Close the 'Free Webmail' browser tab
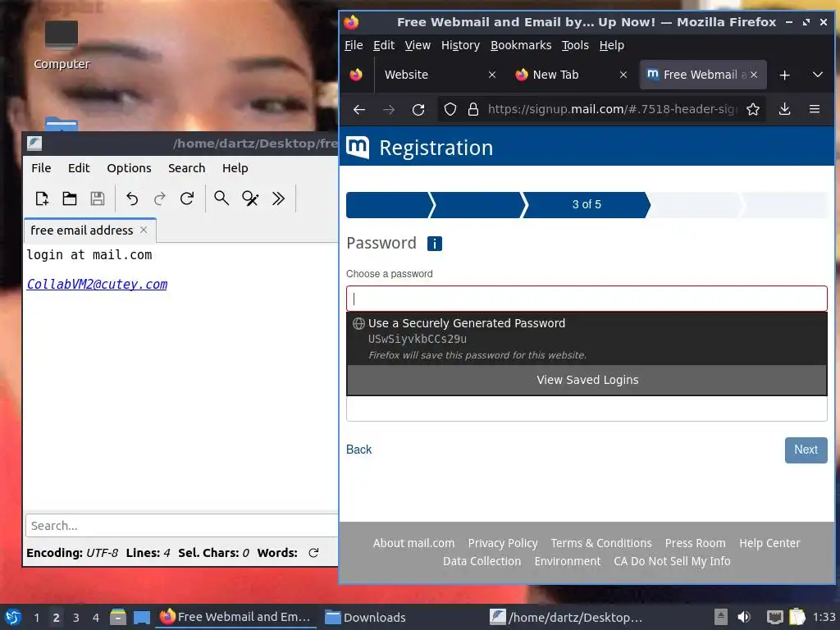Viewport: 840px width, 630px height. pos(754,75)
